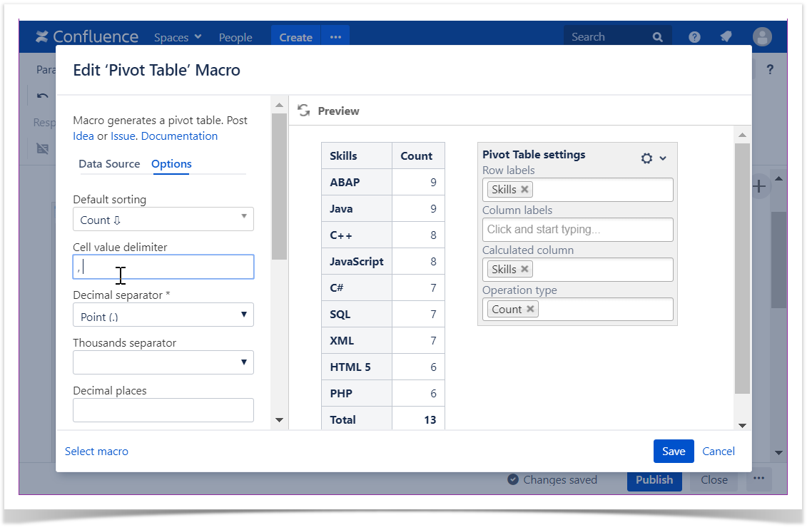
Task: Open the notifications icon in header
Action: pos(726,37)
